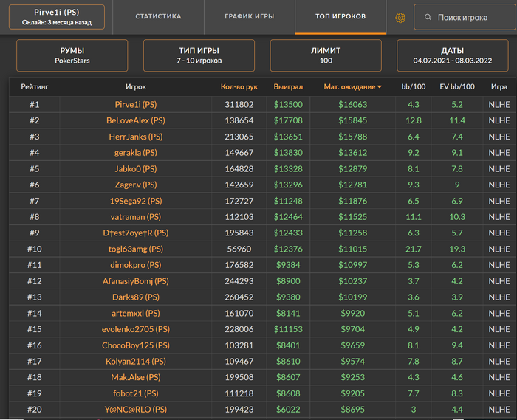Viewport: 517px width, 420px height.
Task: Sort by Выиграл column header
Action: (x=288, y=87)
